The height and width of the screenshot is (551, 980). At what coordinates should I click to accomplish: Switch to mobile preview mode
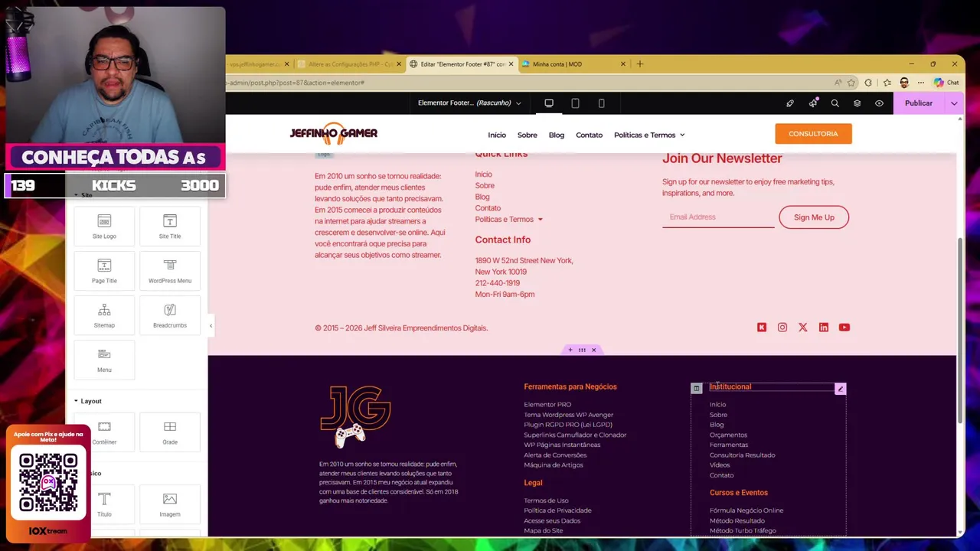coord(601,103)
